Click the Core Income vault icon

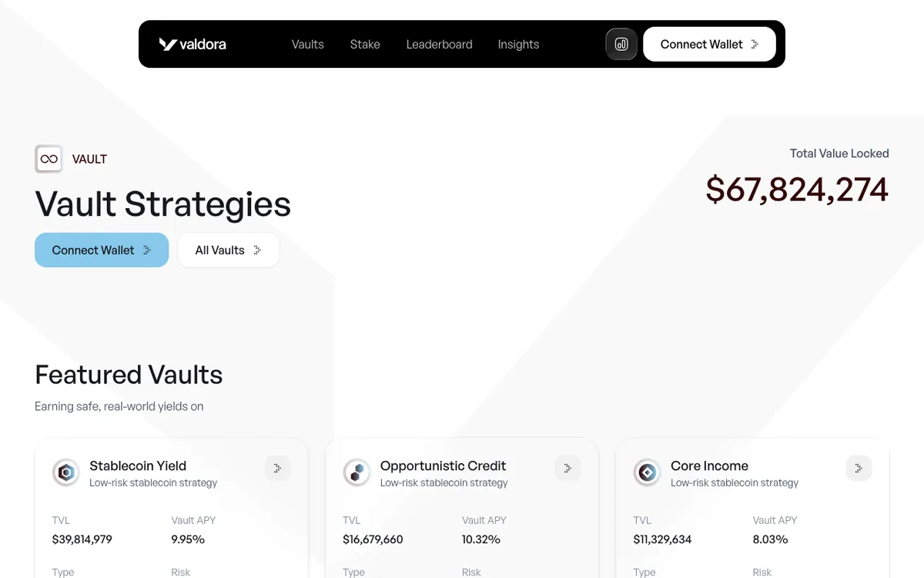648,472
